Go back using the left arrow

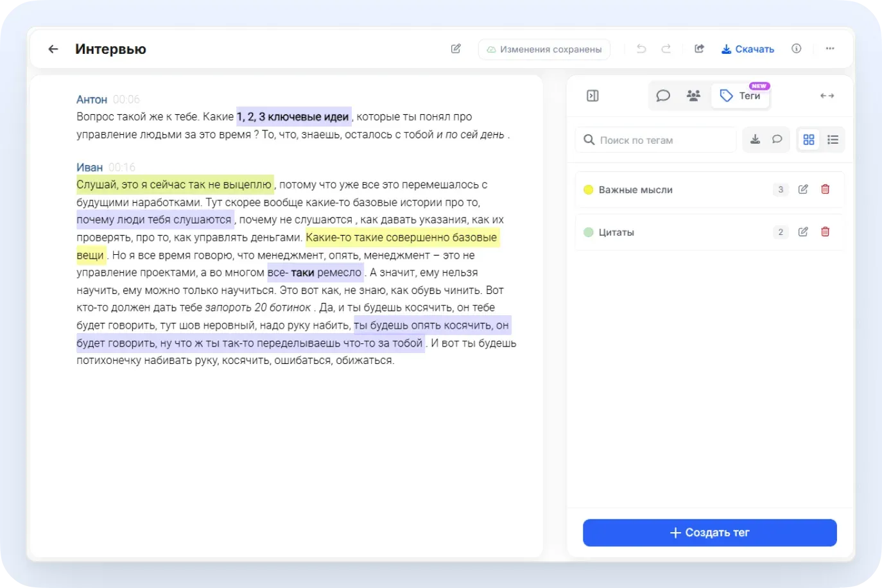click(x=53, y=49)
